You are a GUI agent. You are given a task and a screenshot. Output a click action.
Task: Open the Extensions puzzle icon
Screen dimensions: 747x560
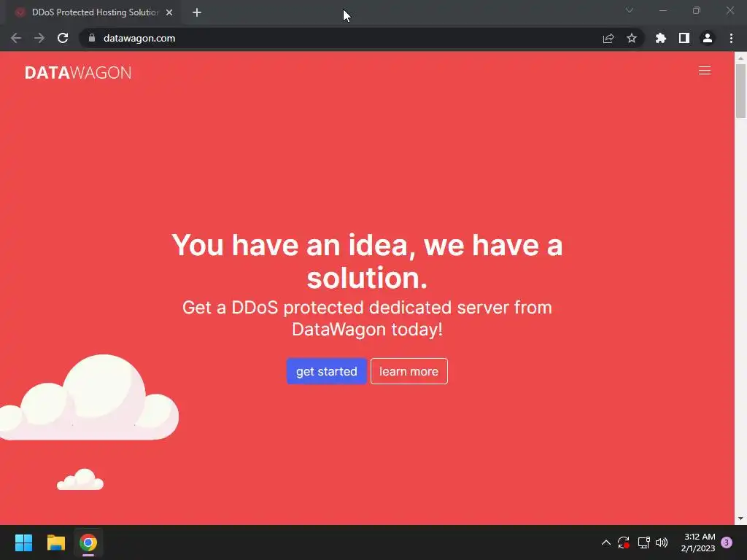pyautogui.click(x=661, y=38)
